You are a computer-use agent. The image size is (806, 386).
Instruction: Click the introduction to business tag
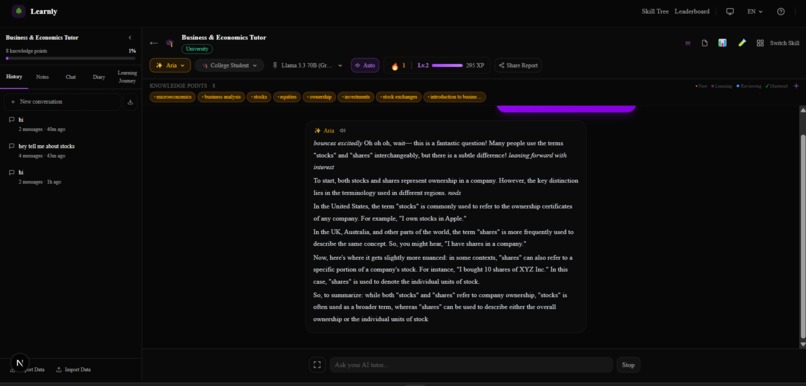[454, 97]
